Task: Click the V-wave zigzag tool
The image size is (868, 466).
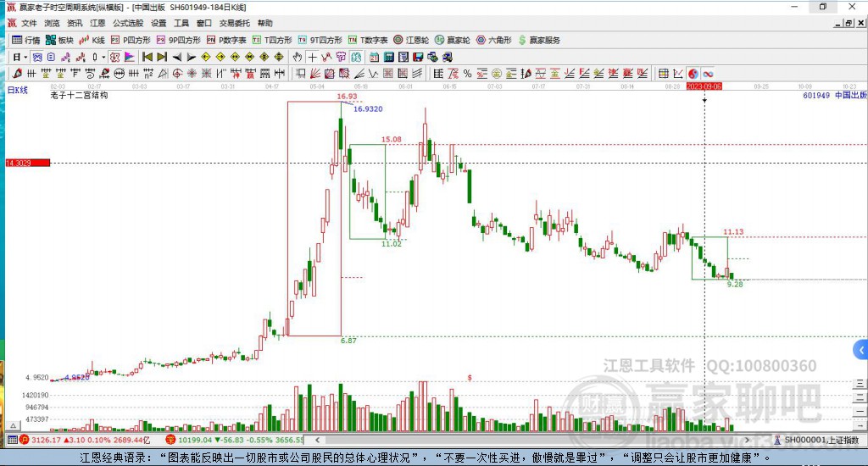Action: (x=374, y=74)
